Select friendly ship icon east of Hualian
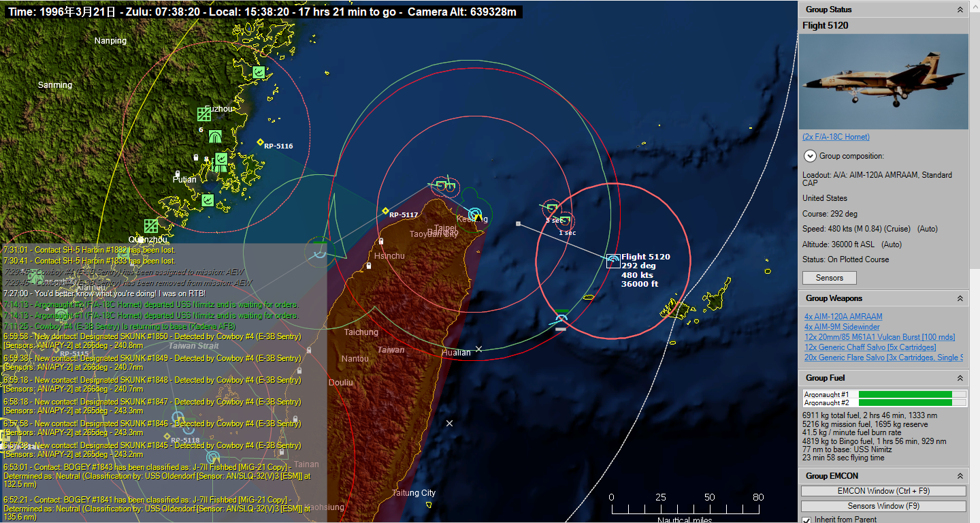 [561, 319]
